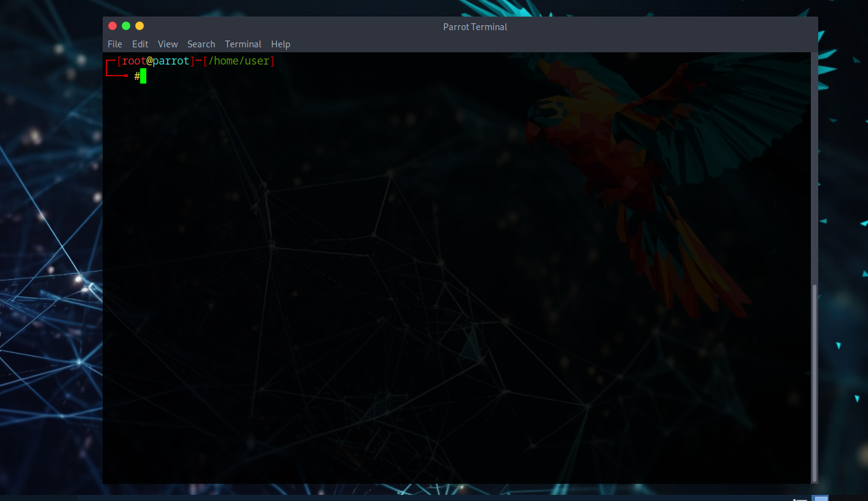Click the green window control button

pyautogui.click(x=126, y=26)
